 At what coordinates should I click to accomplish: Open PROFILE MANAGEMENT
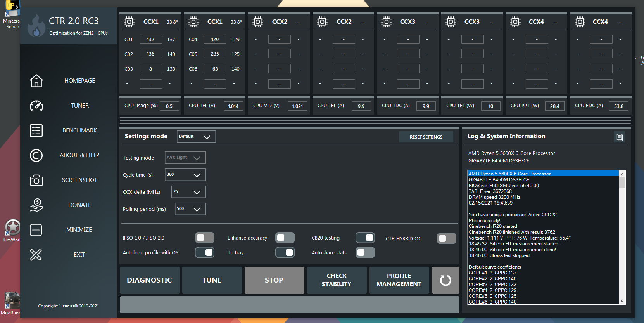coord(399,280)
